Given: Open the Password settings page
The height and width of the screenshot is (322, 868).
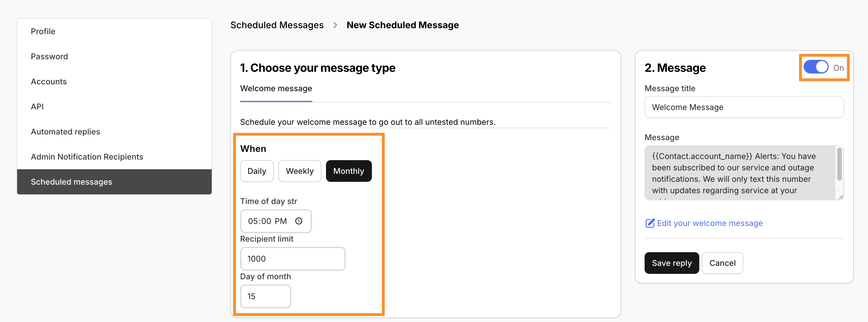Looking at the screenshot, I should pos(49,56).
